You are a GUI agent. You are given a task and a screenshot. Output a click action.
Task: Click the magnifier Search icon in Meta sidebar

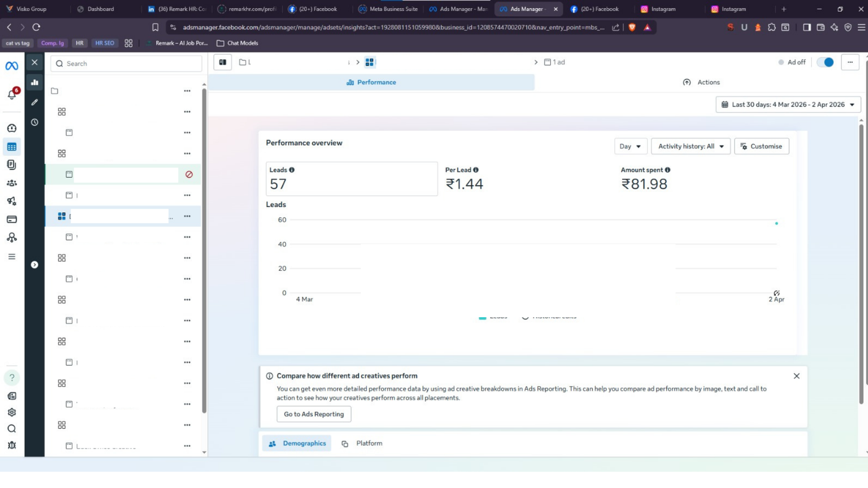tap(12, 429)
